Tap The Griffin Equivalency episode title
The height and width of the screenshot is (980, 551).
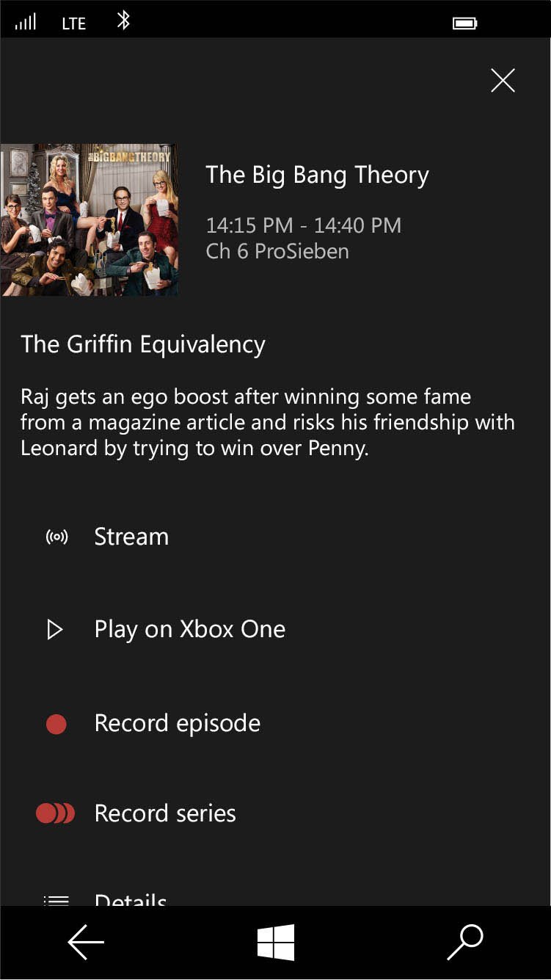pyautogui.click(x=143, y=345)
